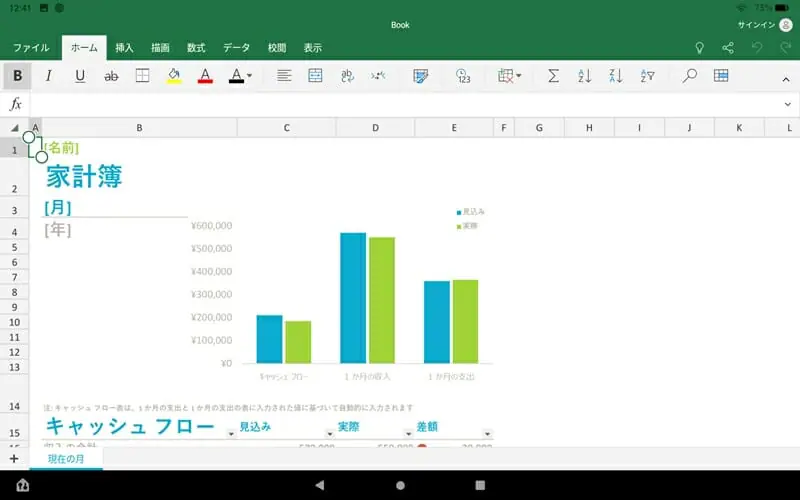Image resolution: width=800 pixels, height=500 pixels.
Task: Toggle italic formatting
Action: (48, 76)
